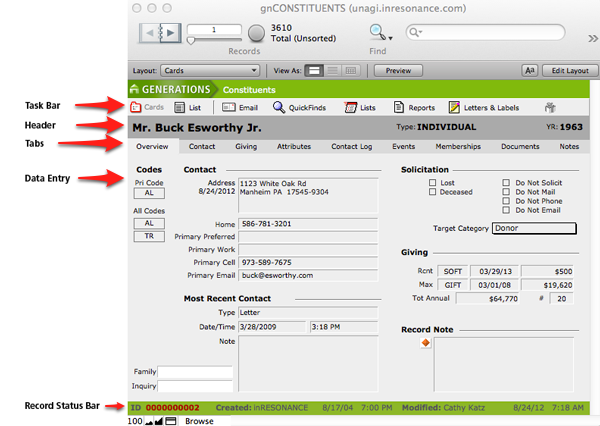The width and height of the screenshot is (600, 426).
Task: Check the Deceased checkbox
Action: coord(432,192)
